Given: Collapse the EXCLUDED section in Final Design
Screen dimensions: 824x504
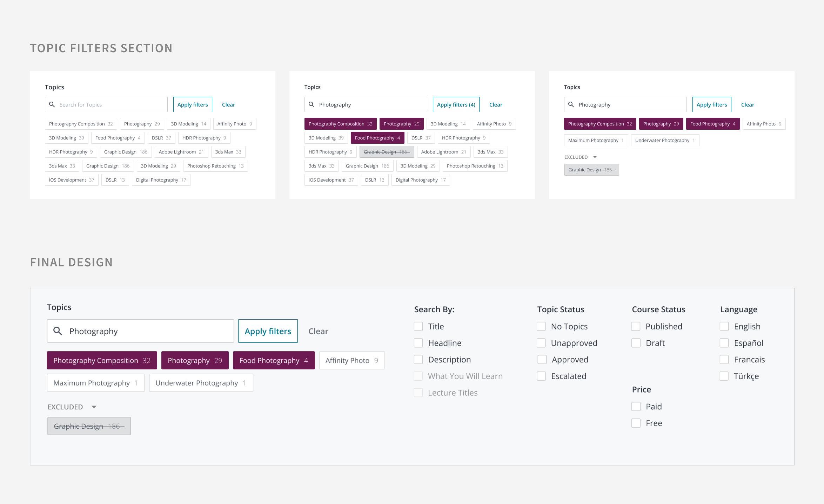Looking at the screenshot, I should (x=94, y=407).
